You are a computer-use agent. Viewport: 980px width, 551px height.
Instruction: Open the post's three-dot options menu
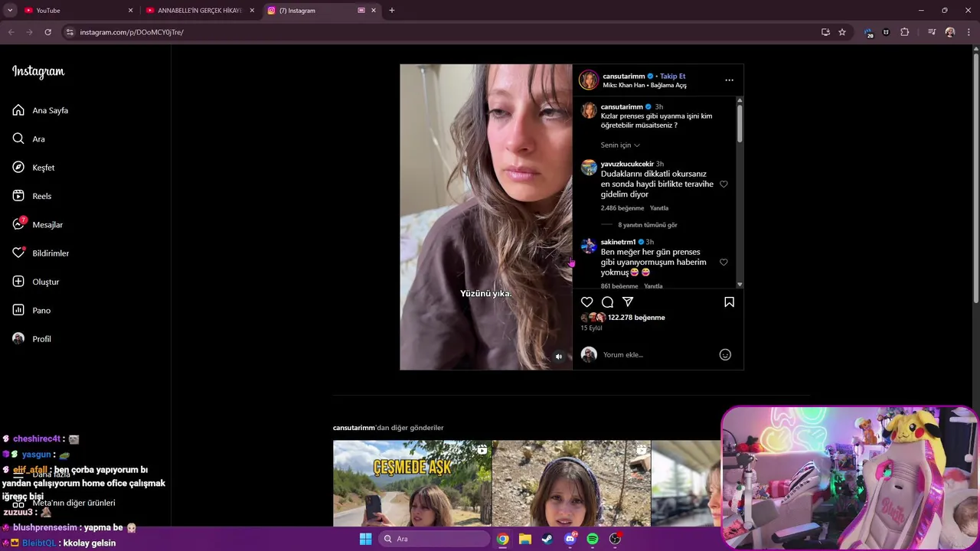point(729,80)
